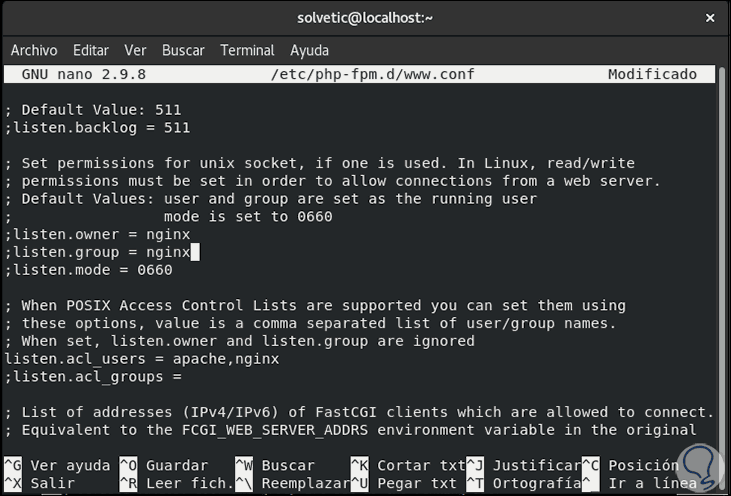731x496 pixels.
Task: Click the ^\ Reemplazar shortcut label
Action: [x=286, y=483]
